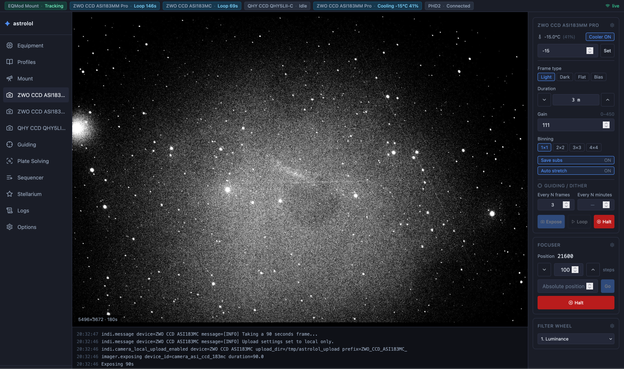Viewport: 624px width, 369px height.
Task: Select the Light frame type
Action: pos(546,77)
